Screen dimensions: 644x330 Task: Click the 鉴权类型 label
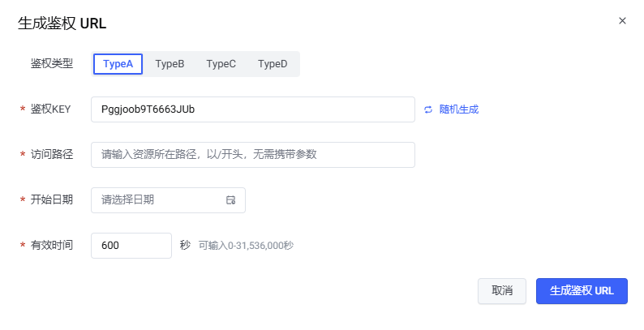tap(52, 64)
